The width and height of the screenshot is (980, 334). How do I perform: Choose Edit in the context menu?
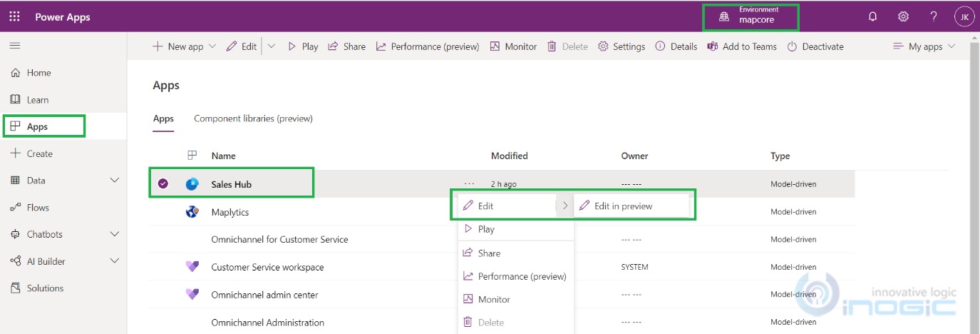pos(506,206)
